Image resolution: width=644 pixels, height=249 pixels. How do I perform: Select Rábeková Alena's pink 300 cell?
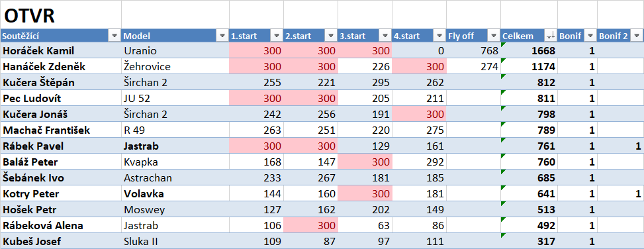click(x=310, y=226)
